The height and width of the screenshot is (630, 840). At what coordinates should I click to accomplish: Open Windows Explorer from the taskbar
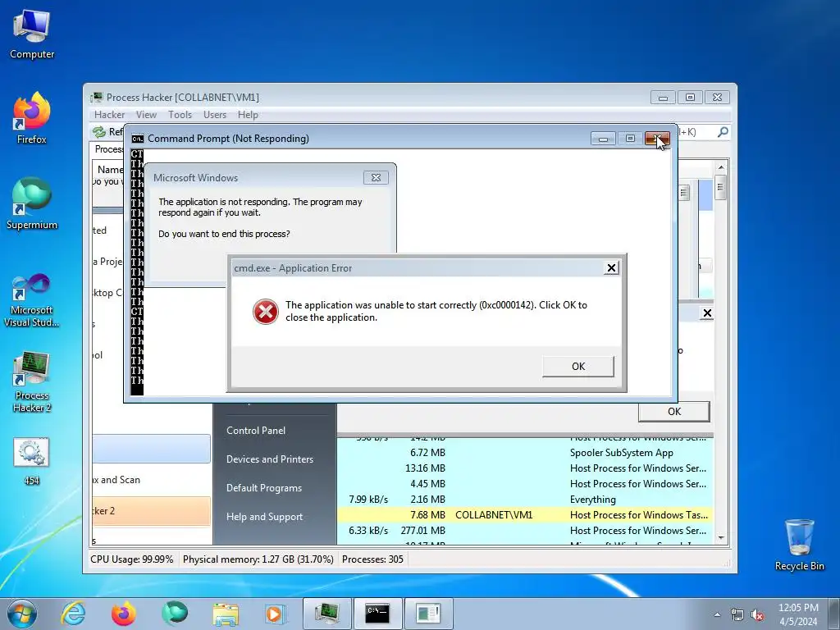point(226,614)
